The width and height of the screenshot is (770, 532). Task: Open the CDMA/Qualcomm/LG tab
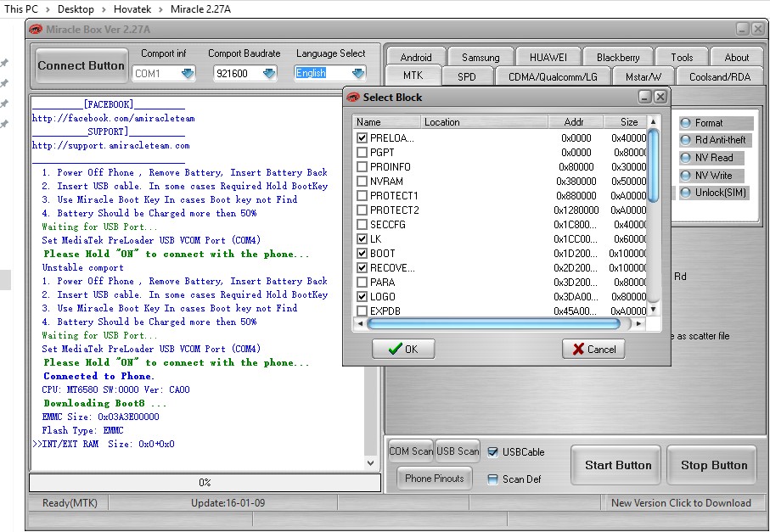point(553,77)
